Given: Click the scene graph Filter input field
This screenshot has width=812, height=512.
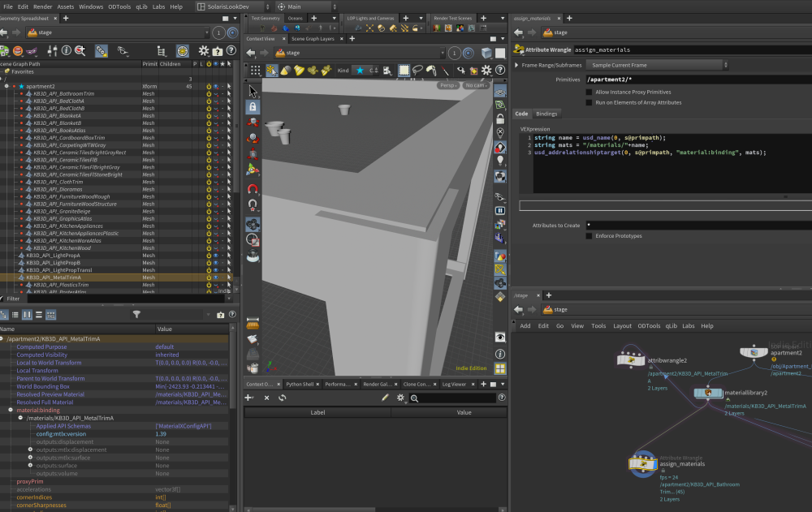Looking at the screenshot, I should coord(127,299).
